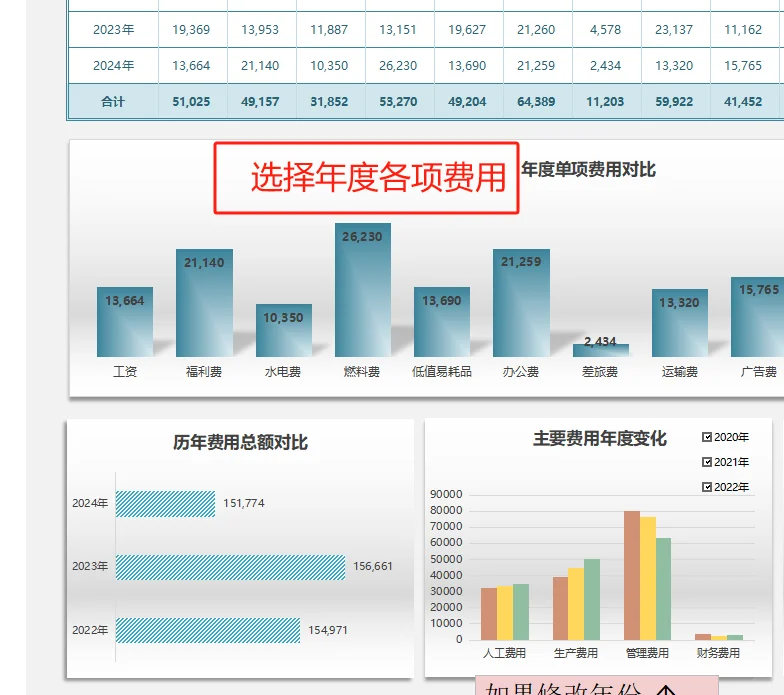Click table cell 2,434 in 2024年 row
The image size is (784, 695).
tap(605, 66)
